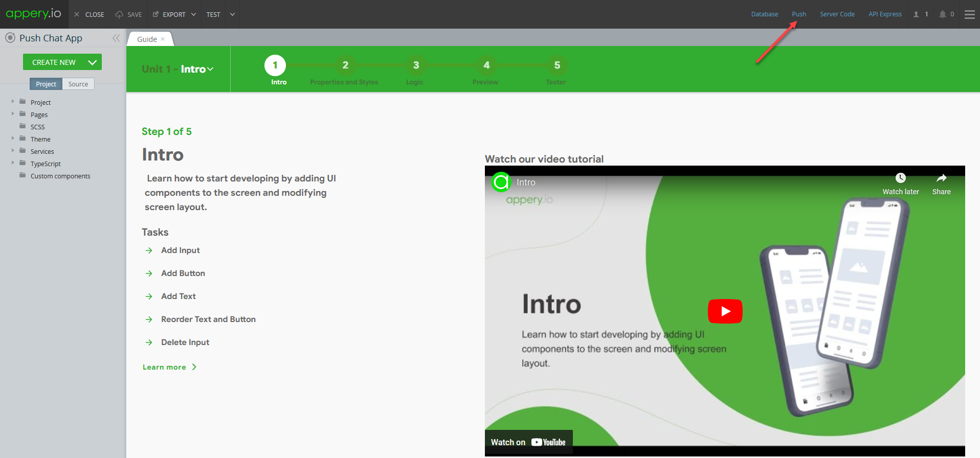Image resolution: width=980 pixels, height=458 pixels.
Task: Click the Add Button task
Action: [183, 273]
